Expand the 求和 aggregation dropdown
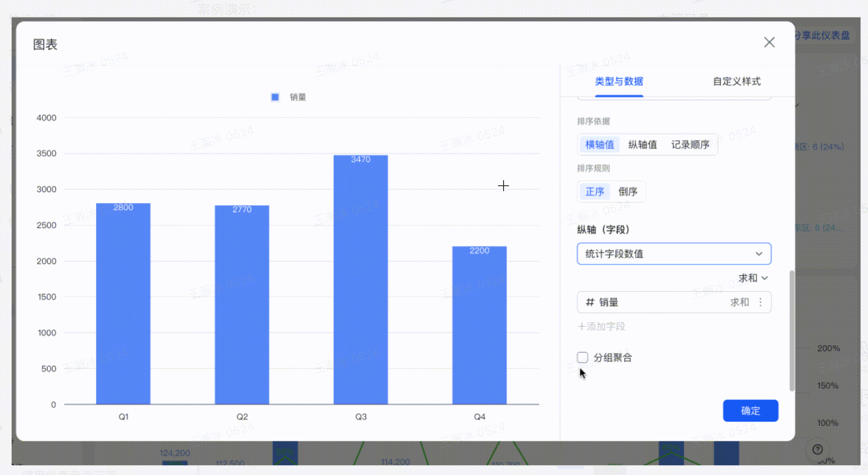The image size is (868, 475). click(x=752, y=278)
